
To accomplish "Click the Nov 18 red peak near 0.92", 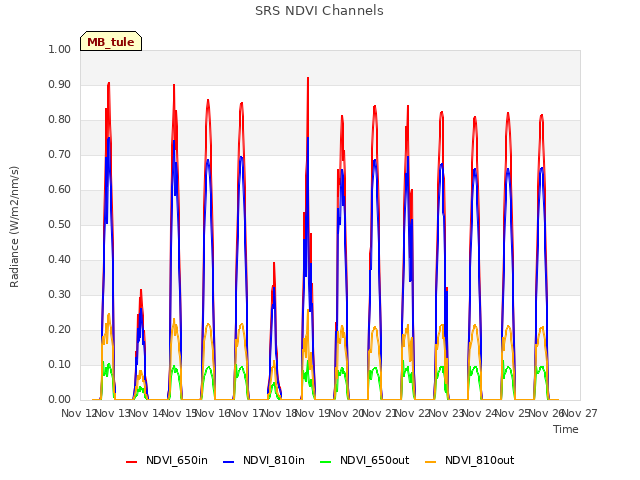I will 308,78.
